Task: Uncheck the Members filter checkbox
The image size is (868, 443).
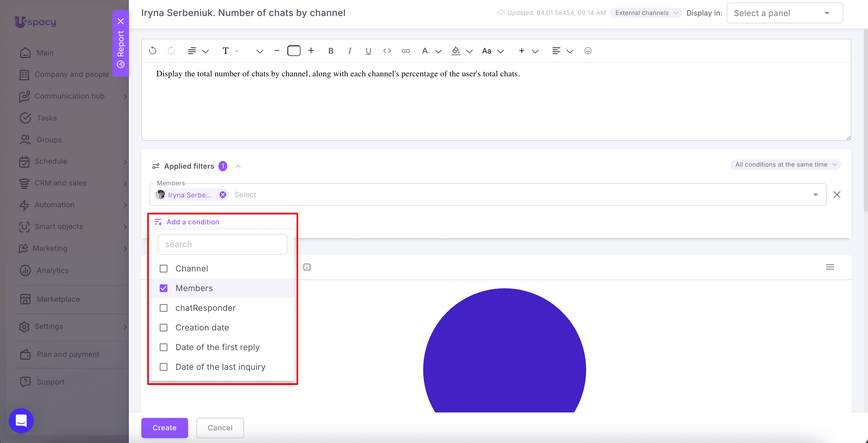Action: click(163, 288)
